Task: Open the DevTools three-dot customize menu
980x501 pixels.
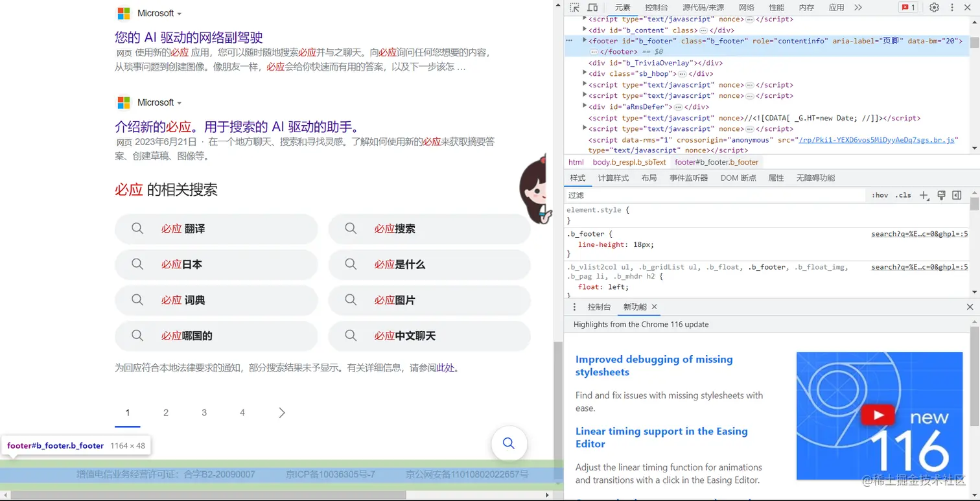Action: (x=952, y=8)
